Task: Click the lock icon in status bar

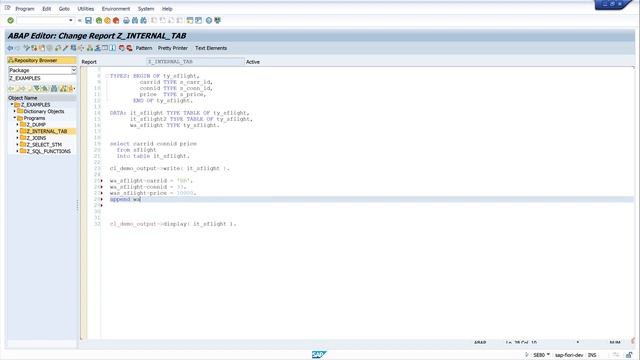Action: (x=629, y=355)
